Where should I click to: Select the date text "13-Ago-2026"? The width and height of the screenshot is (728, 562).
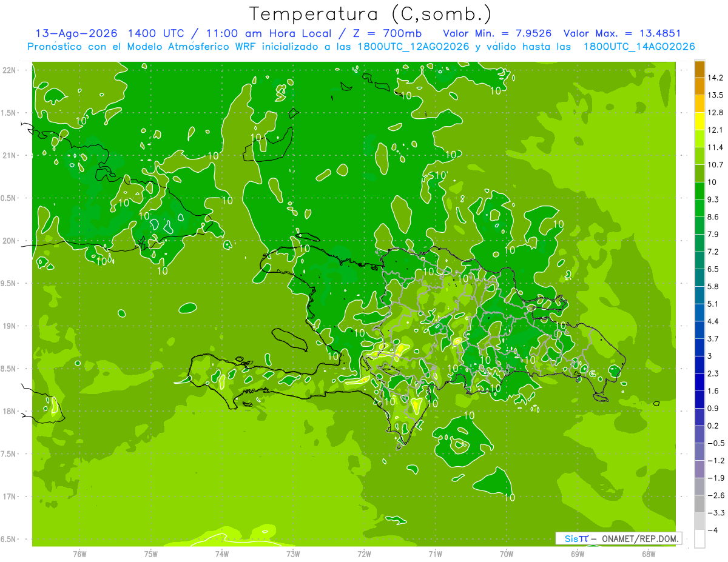click(x=76, y=33)
